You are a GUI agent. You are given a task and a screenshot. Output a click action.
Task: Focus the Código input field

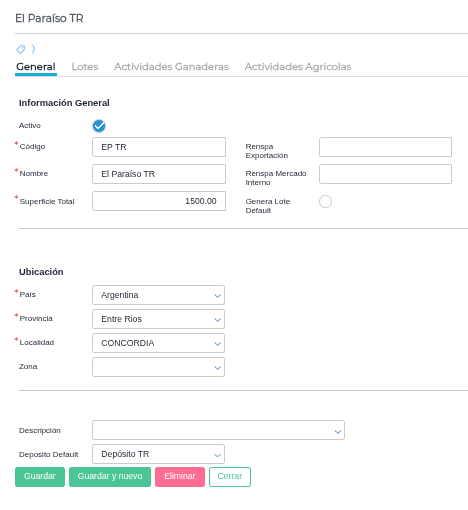(x=159, y=147)
